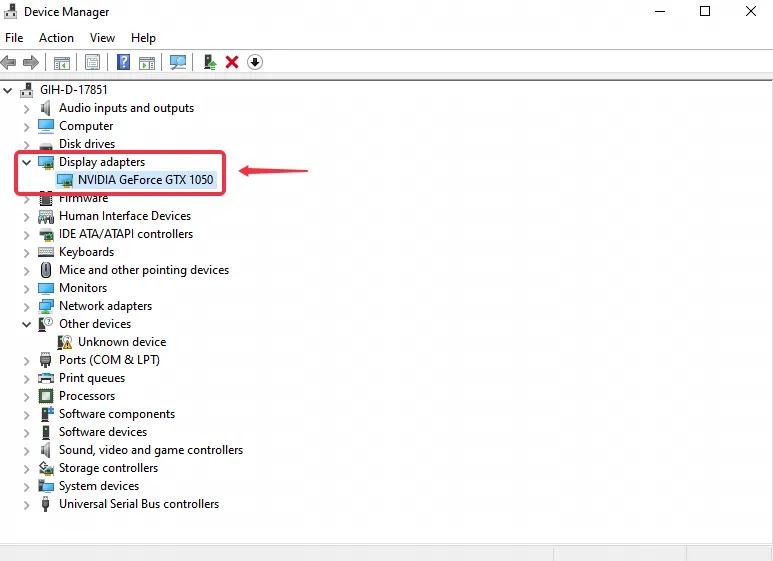Viewport: 773px width, 561px height.
Task: Expand the Computer category chevron
Action: [27, 127]
